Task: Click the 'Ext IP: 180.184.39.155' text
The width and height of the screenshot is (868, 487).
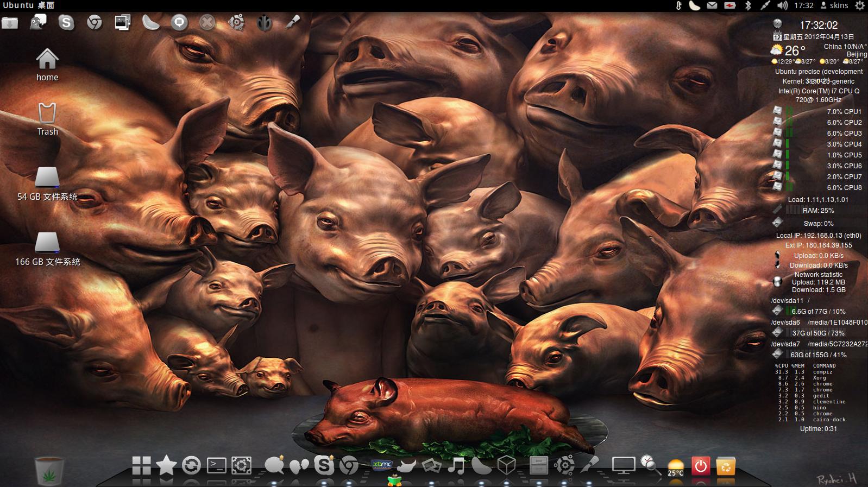Action: point(819,245)
